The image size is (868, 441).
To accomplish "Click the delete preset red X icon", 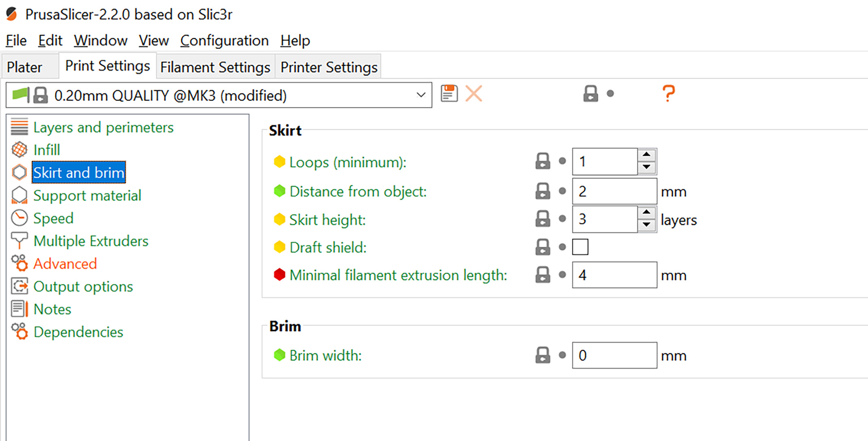I will click(474, 94).
